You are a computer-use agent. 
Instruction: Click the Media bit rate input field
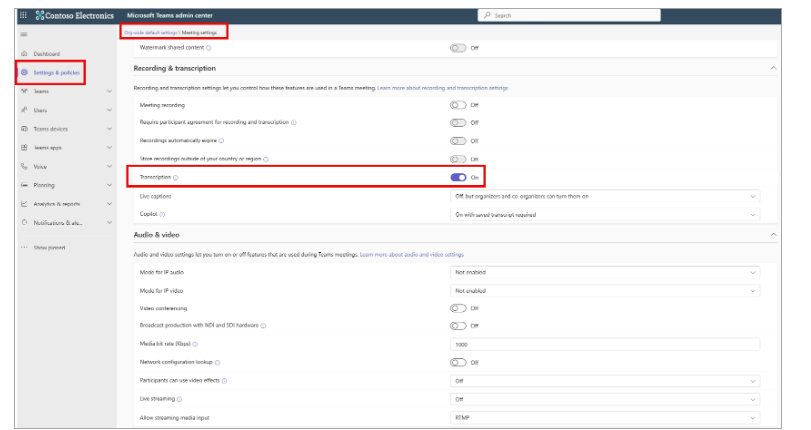[x=605, y=344]
